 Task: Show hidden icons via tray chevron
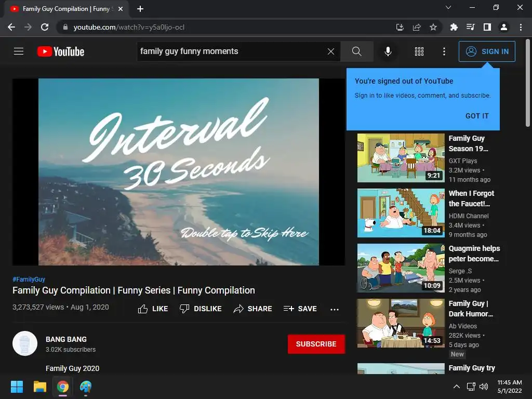coord(457,387)
